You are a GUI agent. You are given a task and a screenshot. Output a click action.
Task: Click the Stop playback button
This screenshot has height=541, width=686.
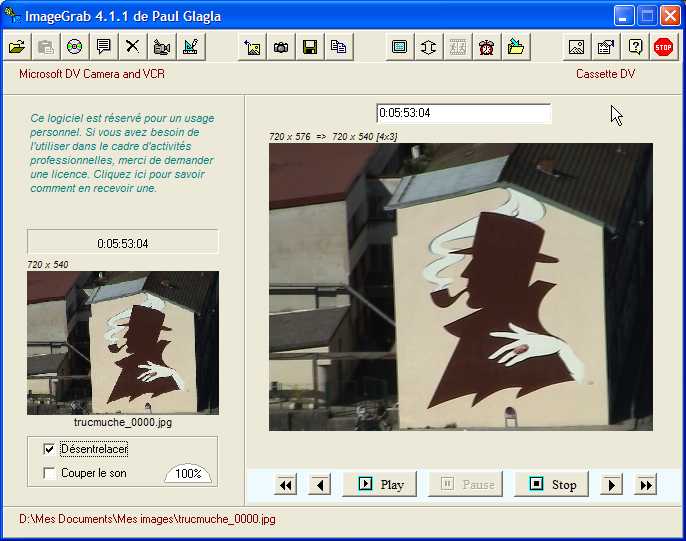tap(551, 484)
